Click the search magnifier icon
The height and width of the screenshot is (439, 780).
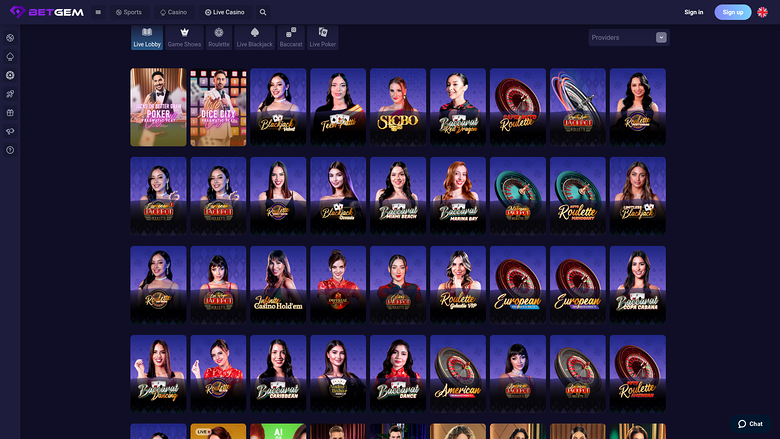(x=263, y=12)
